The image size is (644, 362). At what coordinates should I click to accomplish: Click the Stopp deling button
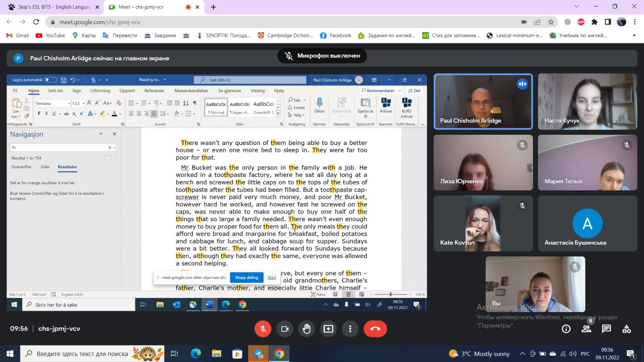coord(247,278)
